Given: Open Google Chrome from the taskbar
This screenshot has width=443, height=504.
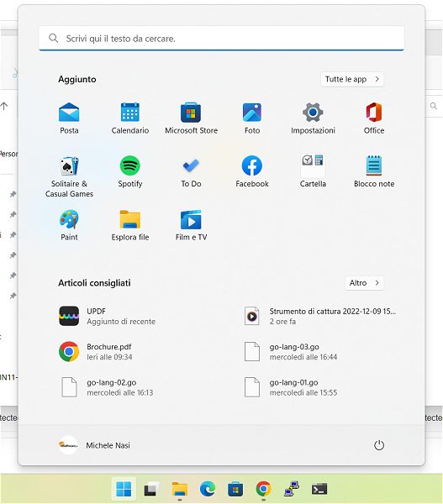Looking at the screenshot, I should tap(263, 489).
